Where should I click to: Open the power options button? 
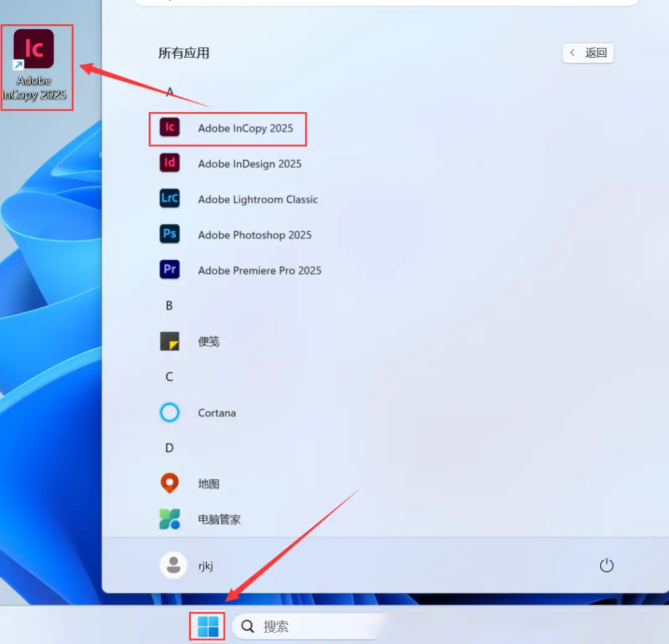tap(606, 565)
